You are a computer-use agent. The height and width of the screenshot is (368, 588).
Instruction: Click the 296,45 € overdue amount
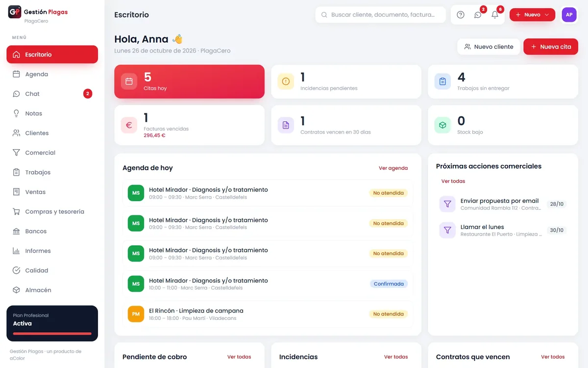(154, 135)
